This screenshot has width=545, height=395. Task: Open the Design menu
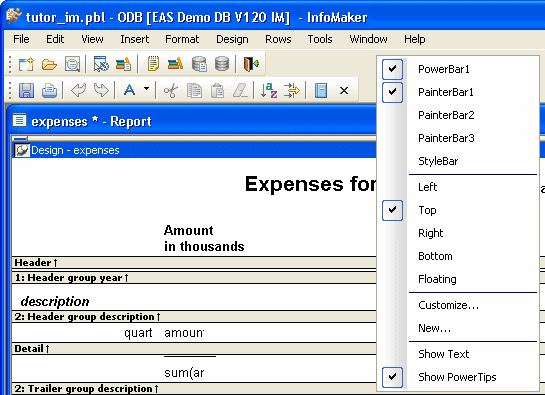[x=232, y=39]
